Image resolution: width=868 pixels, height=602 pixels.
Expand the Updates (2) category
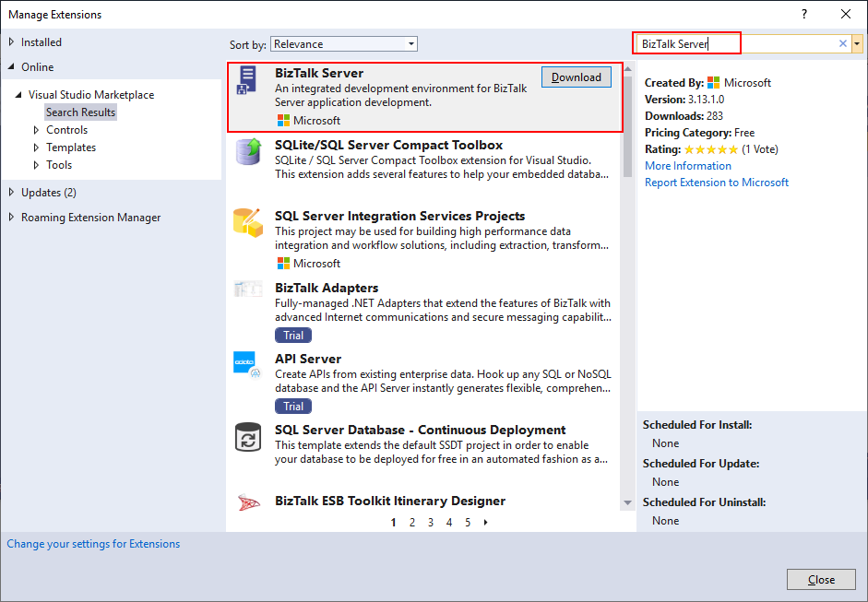click(x=11, y=192)
